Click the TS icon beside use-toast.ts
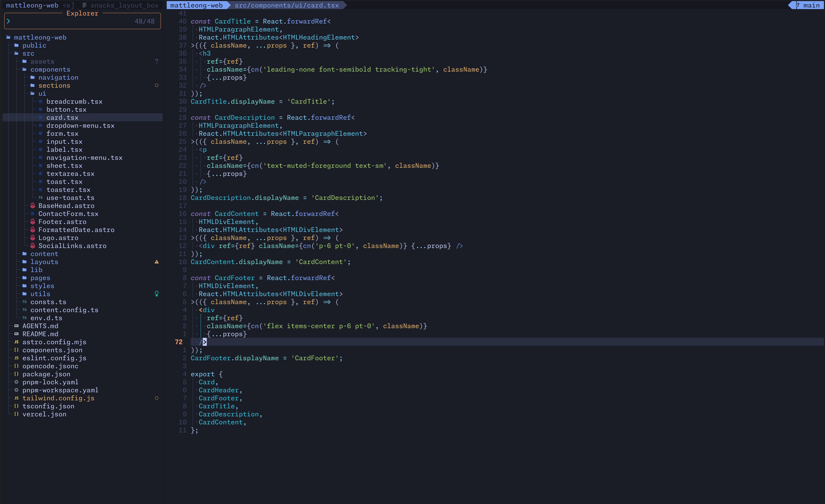The height and width of the screenshot is (504, 825). 41,197
